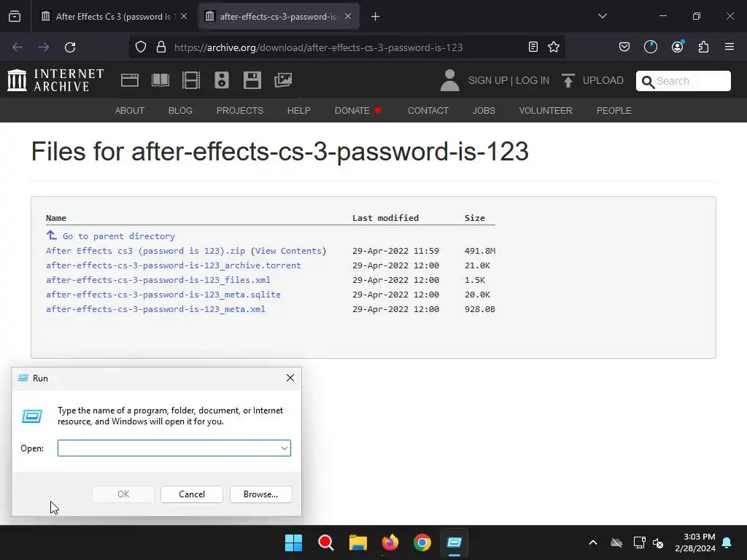Click the Run app taskbar icon

454,542
